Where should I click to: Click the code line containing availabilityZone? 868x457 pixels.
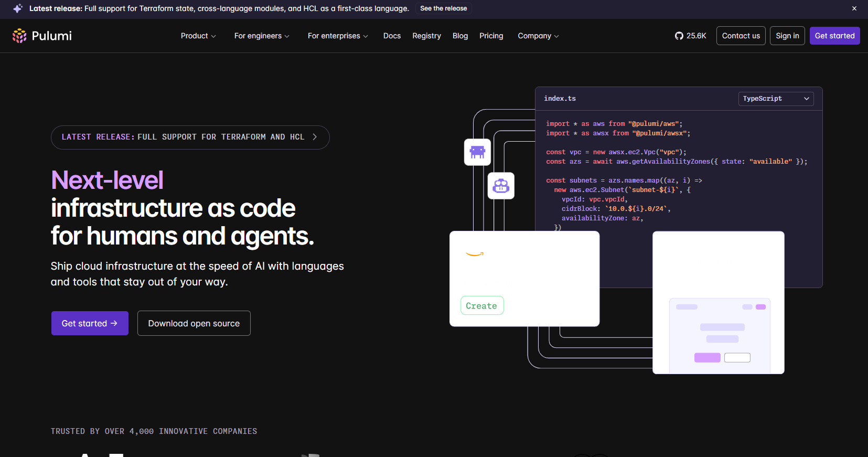(x=603, y=218)
